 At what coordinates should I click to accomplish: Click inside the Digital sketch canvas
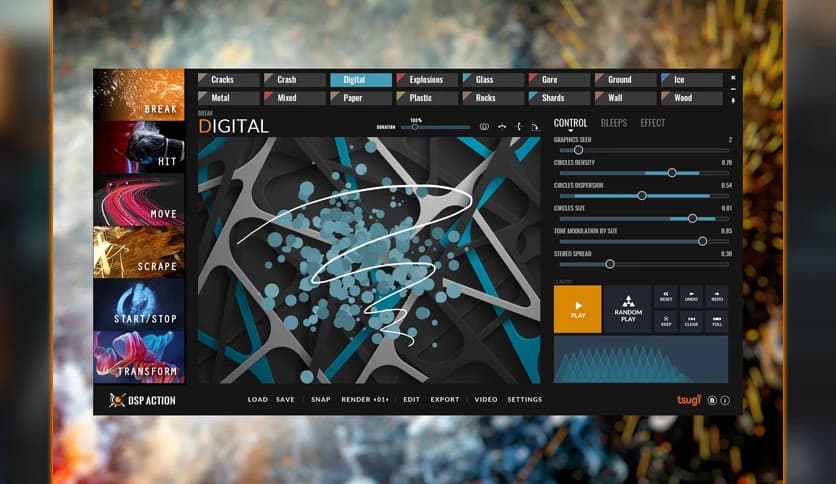point(369,260)
